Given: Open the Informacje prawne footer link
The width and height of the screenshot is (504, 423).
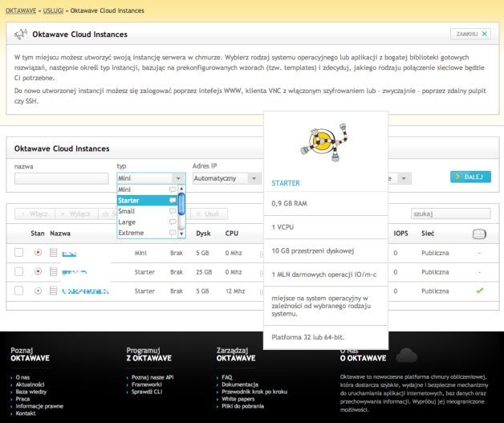Looking at the screenshot, I should (39, 406).
